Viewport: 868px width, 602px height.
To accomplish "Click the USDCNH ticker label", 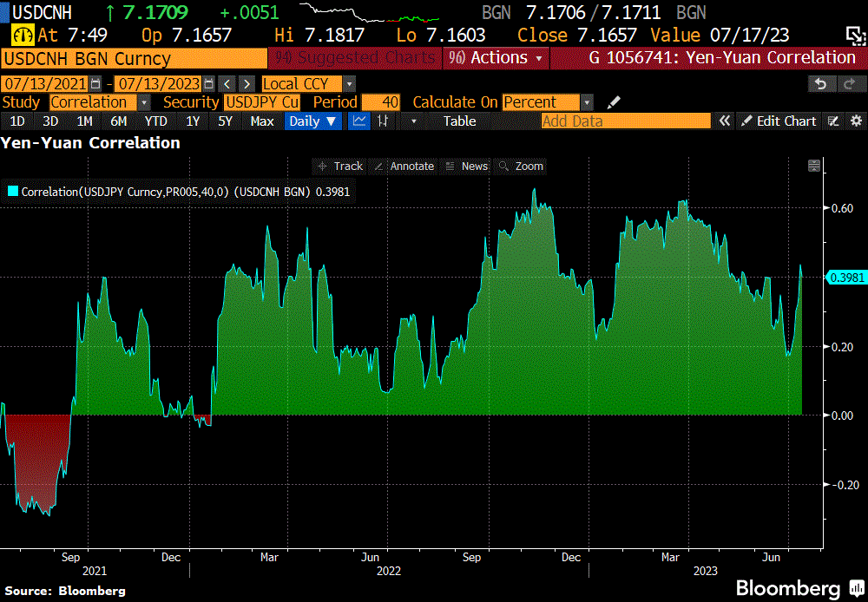I will (42, 12).
